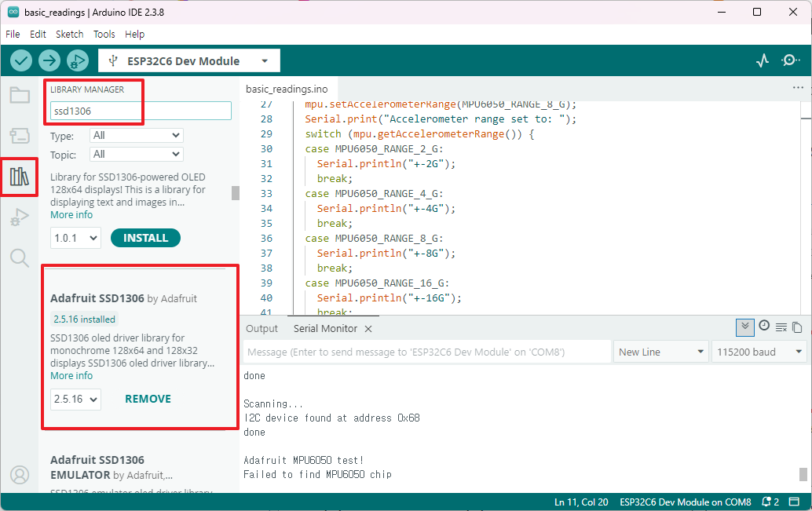This screenshot has width=812, height=511.
Task: Open the Edit menu
Action: click(38, 35)
